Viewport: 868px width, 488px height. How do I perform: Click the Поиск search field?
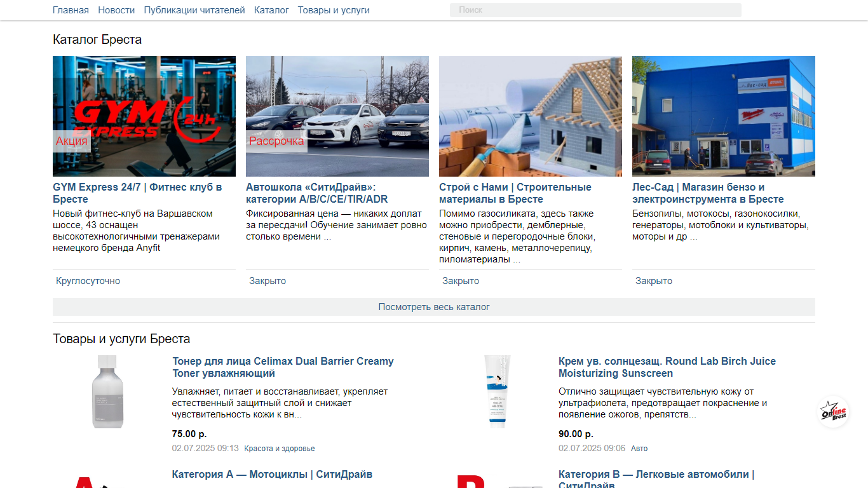(595, 10)
